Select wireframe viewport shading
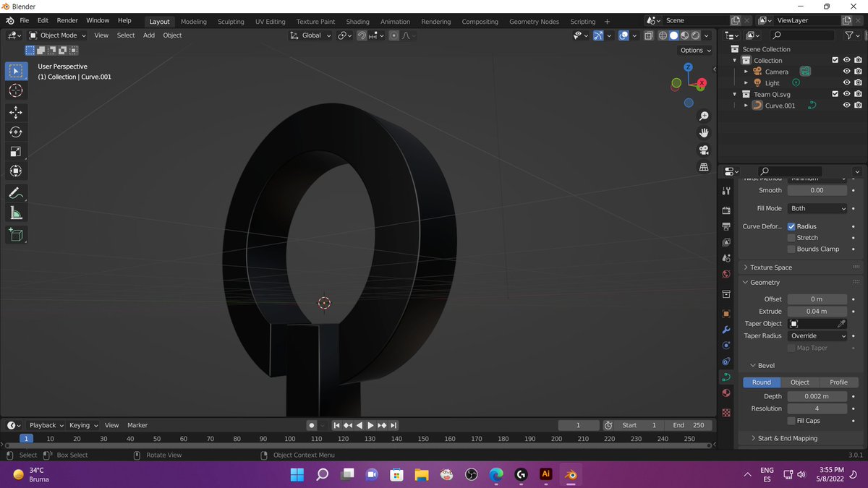 click(x=663, y=35)
